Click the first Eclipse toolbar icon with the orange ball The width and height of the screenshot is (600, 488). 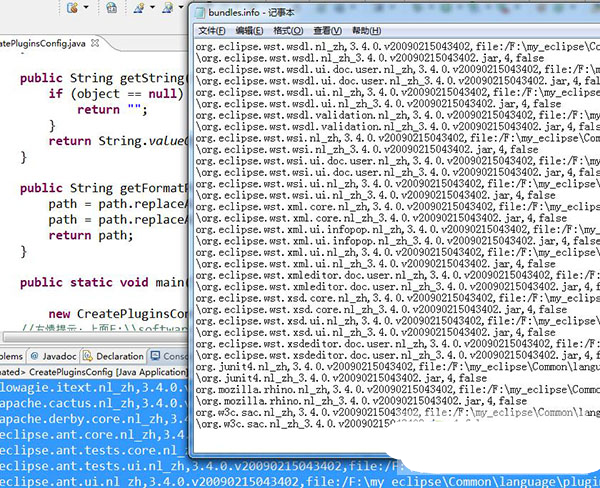point(72,7)
